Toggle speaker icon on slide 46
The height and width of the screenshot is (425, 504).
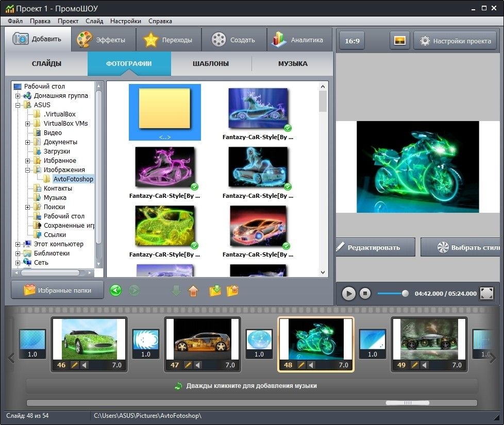point(85,365)
